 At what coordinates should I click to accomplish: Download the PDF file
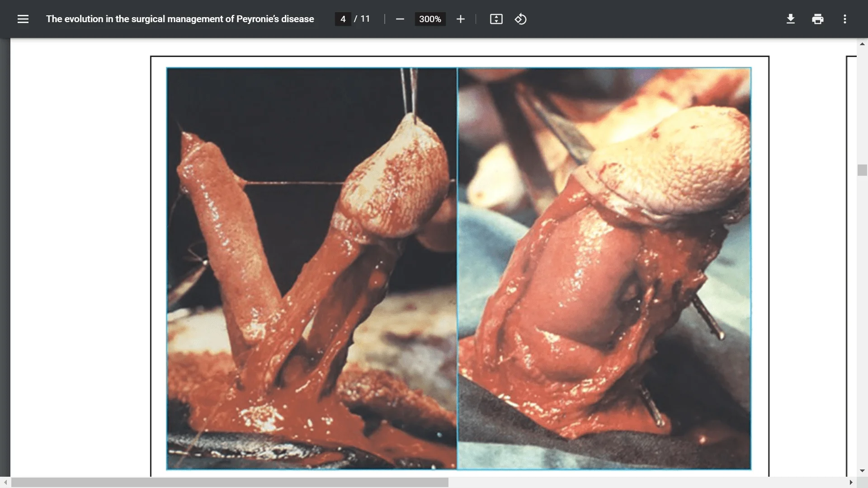pyautogui.click(x=791, y=19)
